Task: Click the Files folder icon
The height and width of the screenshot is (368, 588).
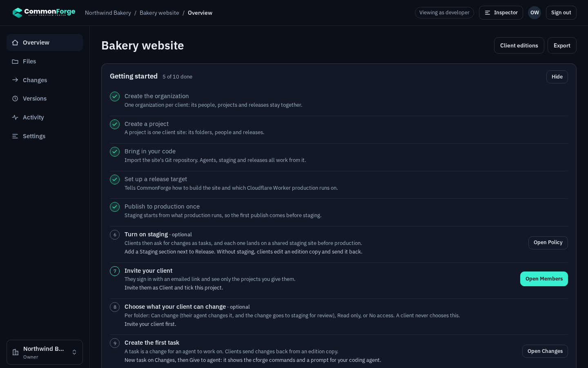Action: pos(15,61)
